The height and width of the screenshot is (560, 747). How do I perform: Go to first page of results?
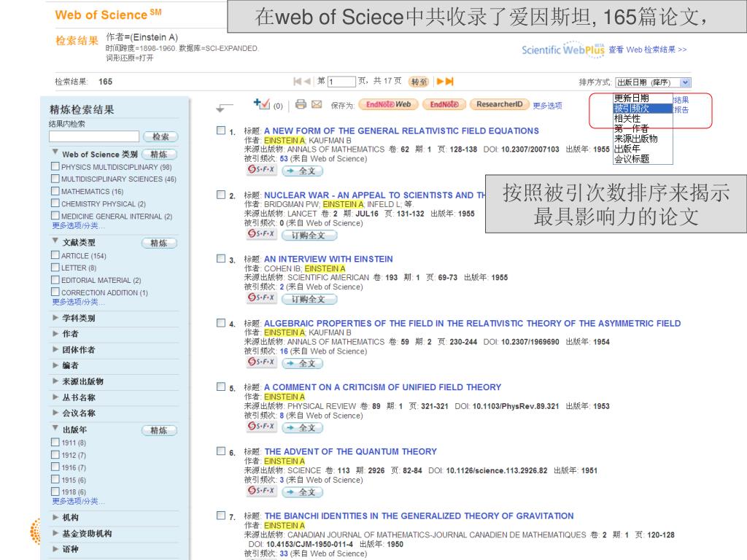tap(298, 82)
